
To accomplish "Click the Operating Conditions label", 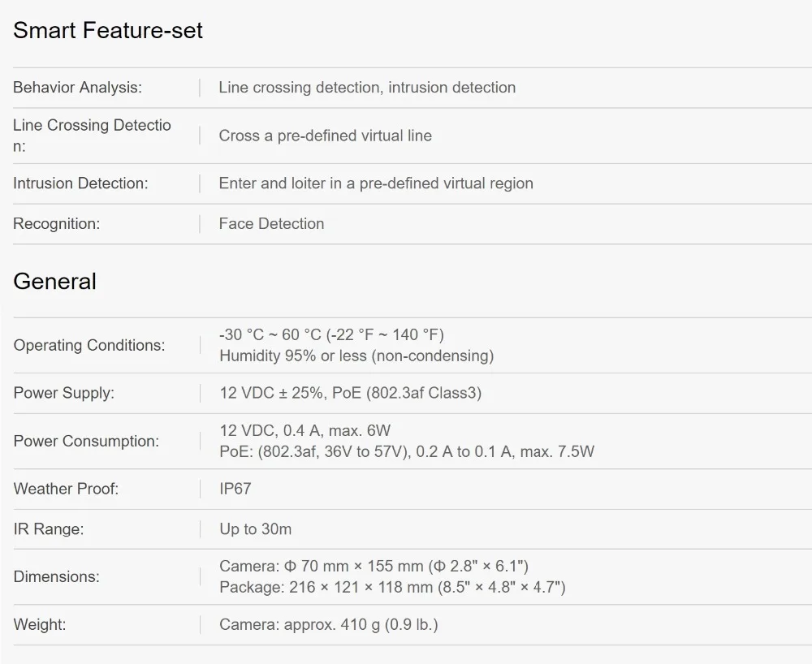I will tap(89, 346).
